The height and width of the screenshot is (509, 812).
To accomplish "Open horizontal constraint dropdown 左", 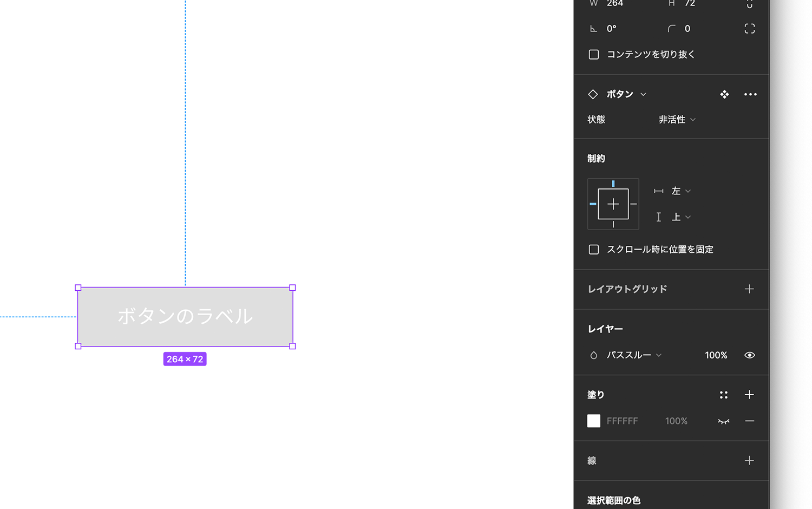I will (x=681, y=191).
